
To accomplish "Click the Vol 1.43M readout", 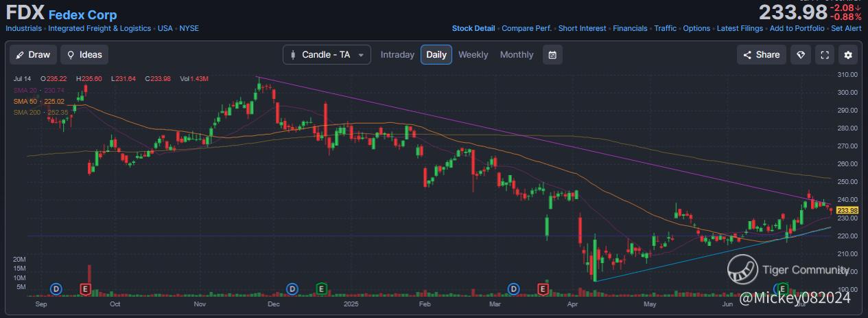I will tap(194, 79).
